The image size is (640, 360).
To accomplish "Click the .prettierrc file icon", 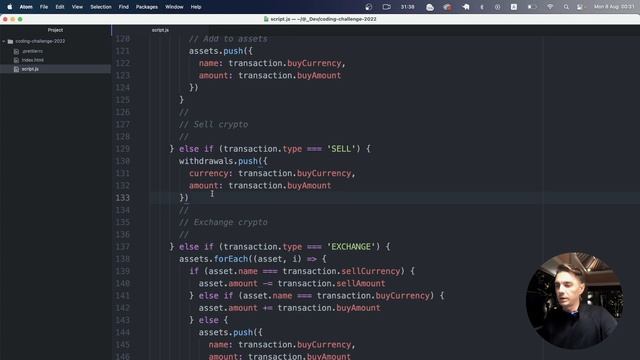I will (16, 51).
